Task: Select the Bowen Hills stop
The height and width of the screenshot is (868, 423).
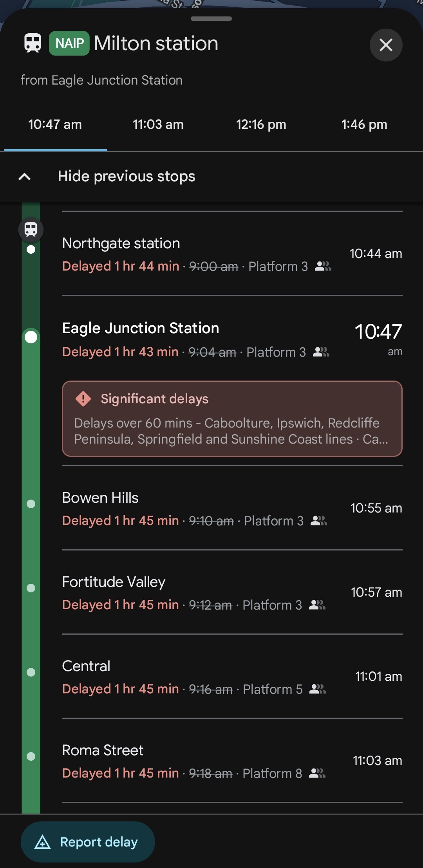Action: (x=100, y=498)
